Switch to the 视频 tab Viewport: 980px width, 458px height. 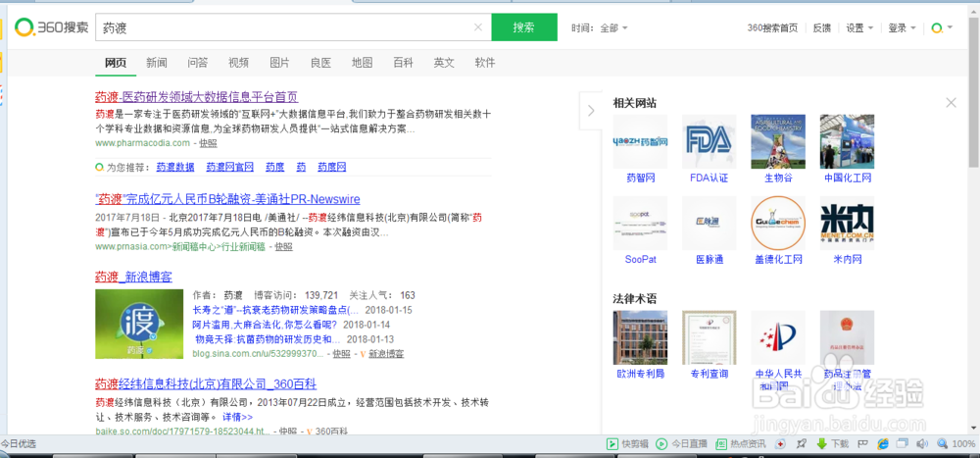239,63
